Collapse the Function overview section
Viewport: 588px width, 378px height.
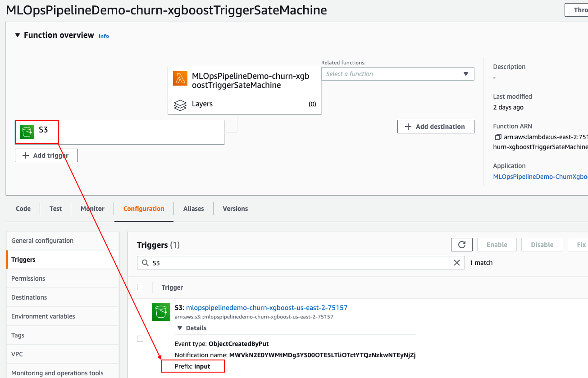(x=18, y=35)
